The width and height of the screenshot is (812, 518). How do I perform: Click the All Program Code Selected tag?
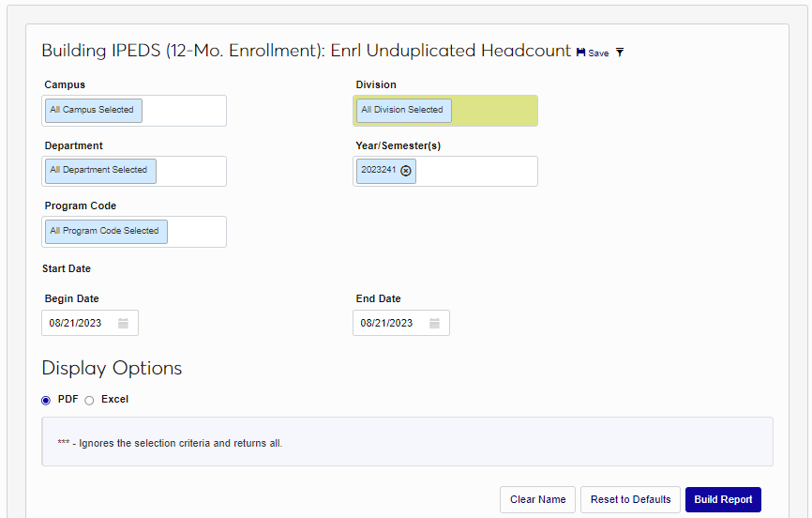point(104,231)
